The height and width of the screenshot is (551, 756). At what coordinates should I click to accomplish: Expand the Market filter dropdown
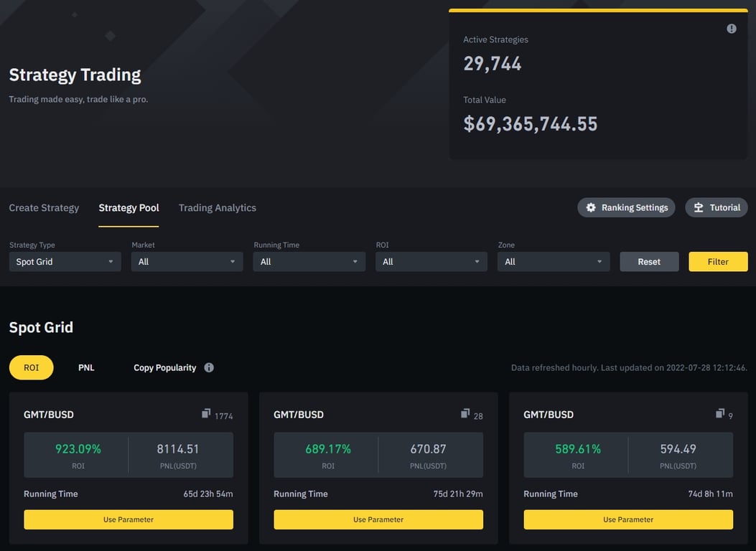tap(187, 261)
